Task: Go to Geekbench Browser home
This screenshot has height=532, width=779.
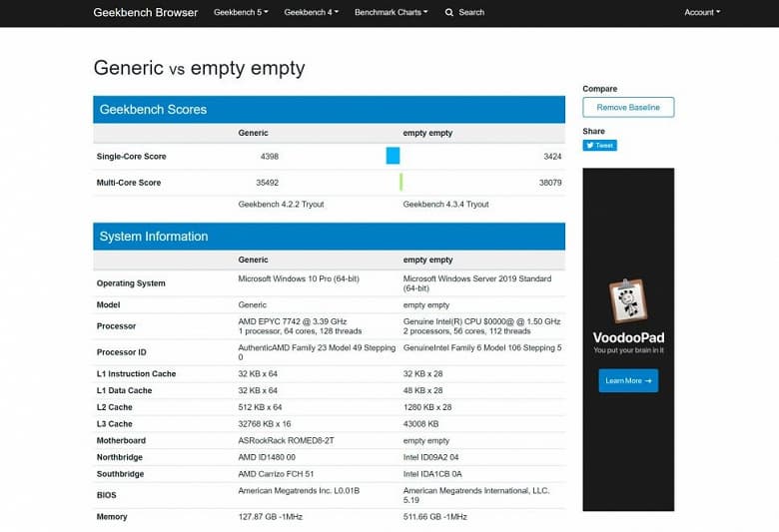Action: point(146,13)
